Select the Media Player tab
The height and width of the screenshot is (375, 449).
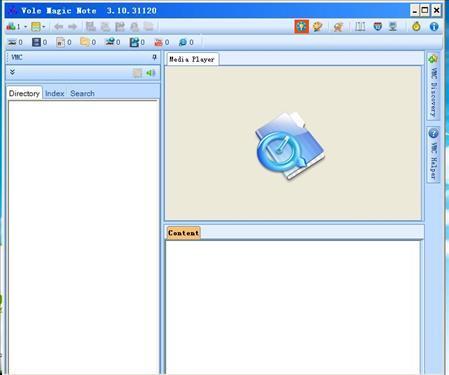[x=192, y=59]
